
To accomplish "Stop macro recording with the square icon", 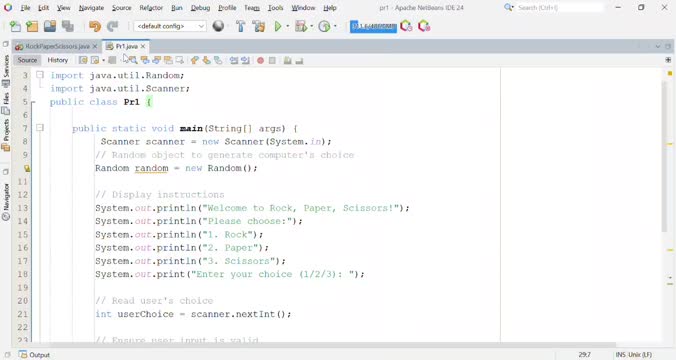I will point(272,60).
